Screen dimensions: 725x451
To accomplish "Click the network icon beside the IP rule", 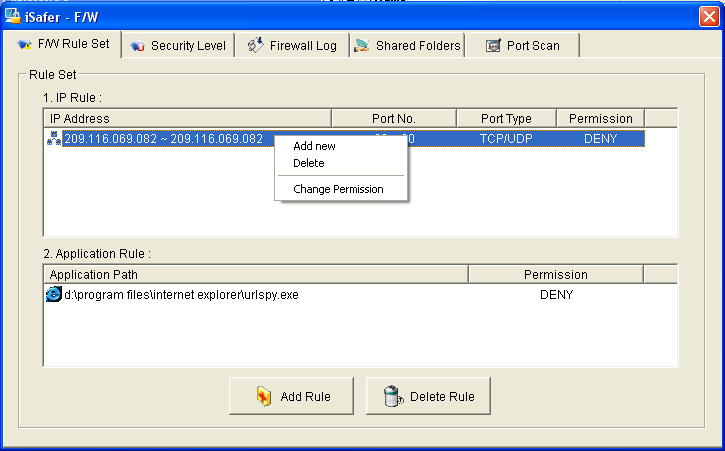I will (54, 139).
